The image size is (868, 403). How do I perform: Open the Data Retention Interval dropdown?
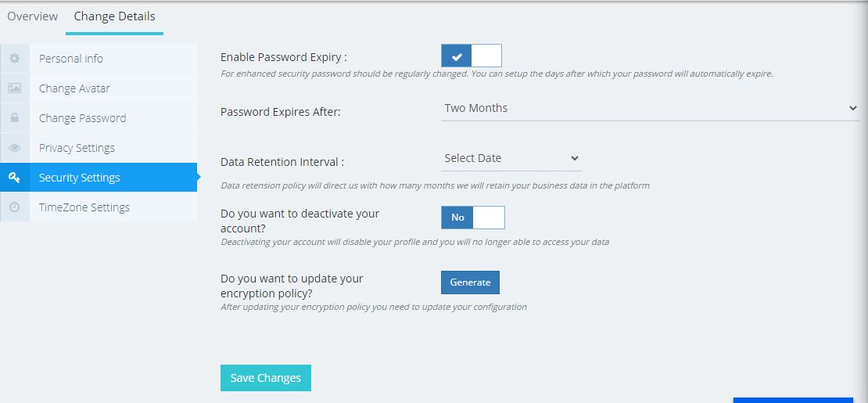511,158
